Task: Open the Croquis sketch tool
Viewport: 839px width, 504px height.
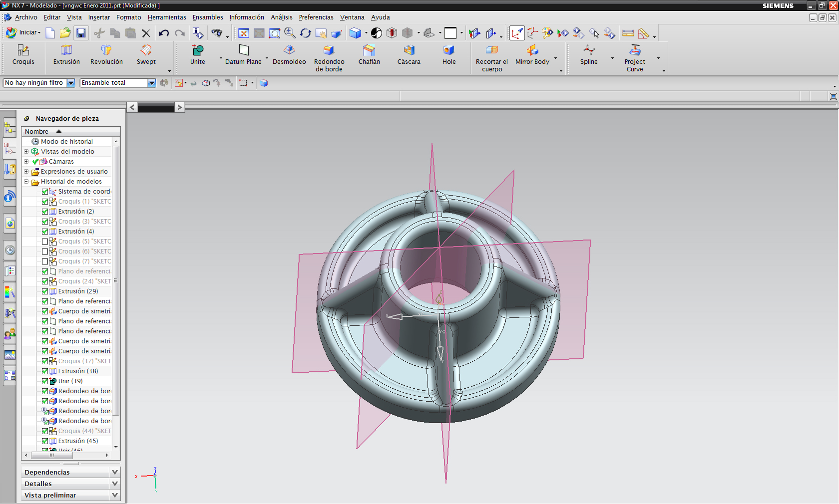Action: point(23,55)
